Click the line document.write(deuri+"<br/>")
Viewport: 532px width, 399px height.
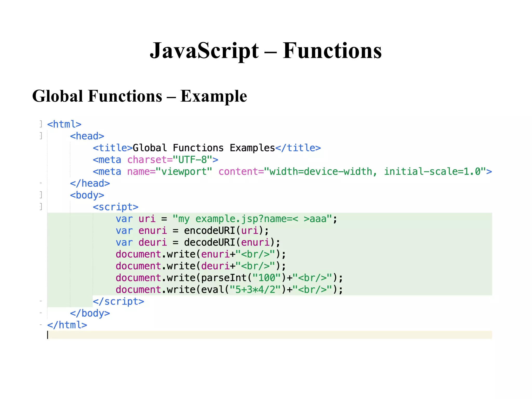click(201, 266)
